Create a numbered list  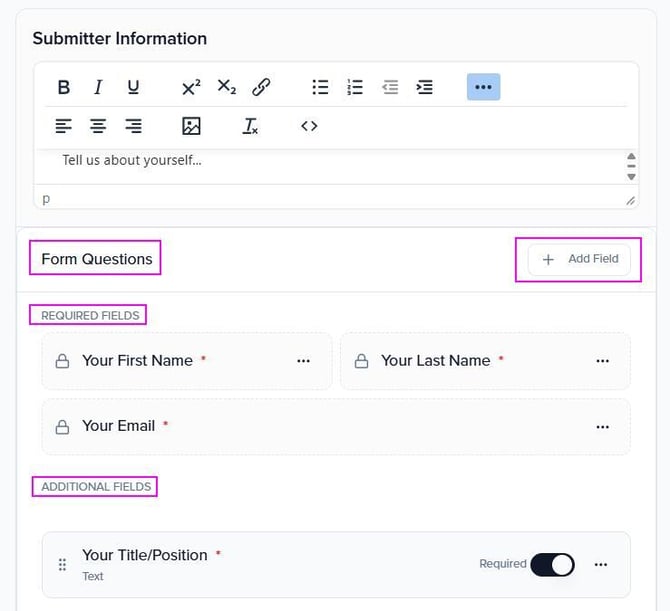355,87
